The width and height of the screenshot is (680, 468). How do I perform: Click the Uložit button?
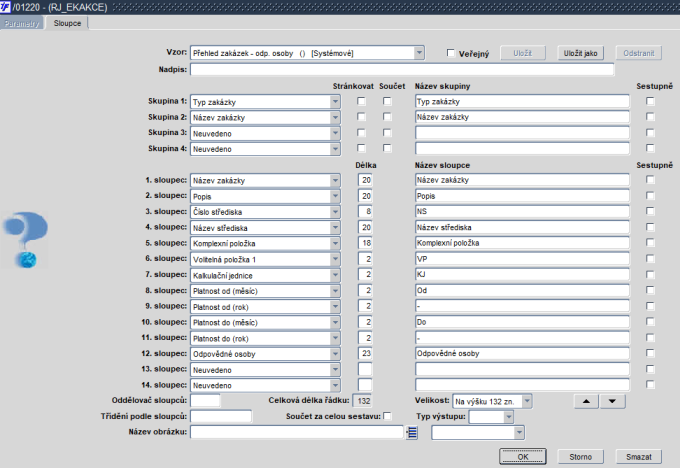pyautogui.click(x=523, y=53)
